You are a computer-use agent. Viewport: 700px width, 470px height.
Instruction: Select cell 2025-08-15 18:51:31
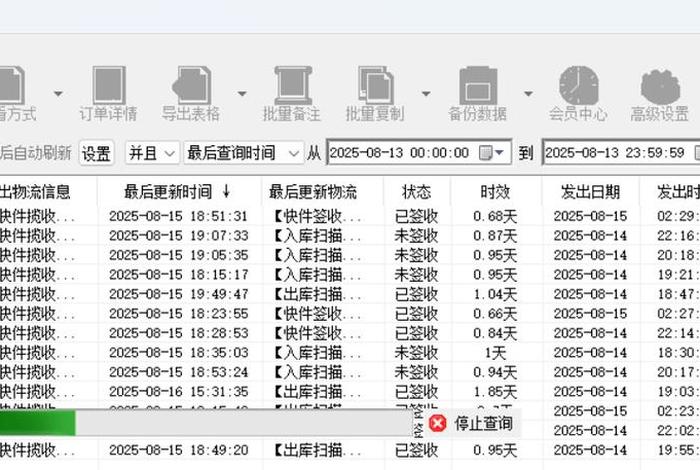click(178, 216)
